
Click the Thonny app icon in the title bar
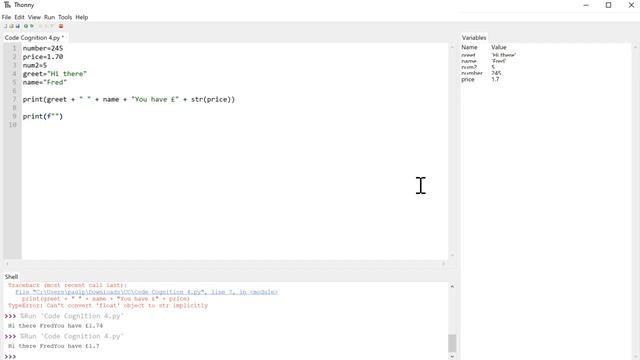coord(7,5)
